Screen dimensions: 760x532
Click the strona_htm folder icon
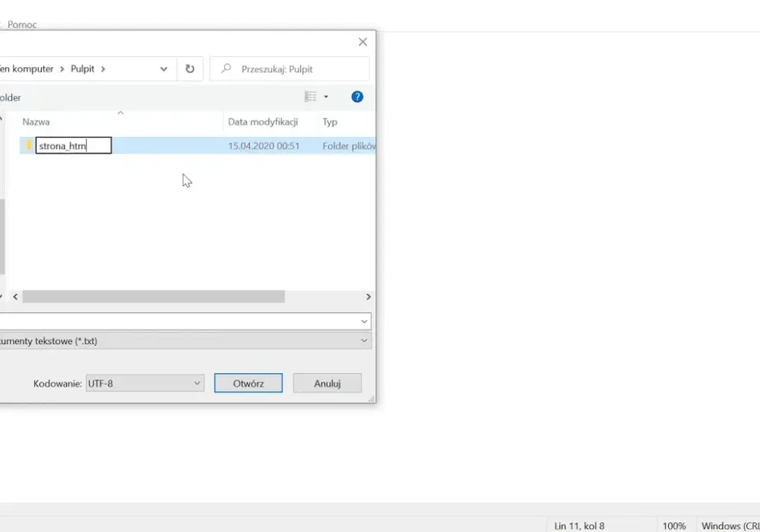[x=29, y=145]
